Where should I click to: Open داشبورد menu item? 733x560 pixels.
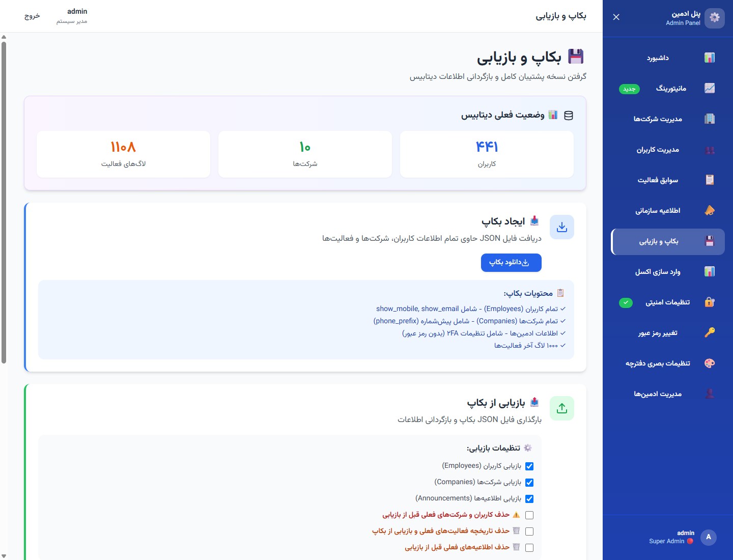pos(668,58)
